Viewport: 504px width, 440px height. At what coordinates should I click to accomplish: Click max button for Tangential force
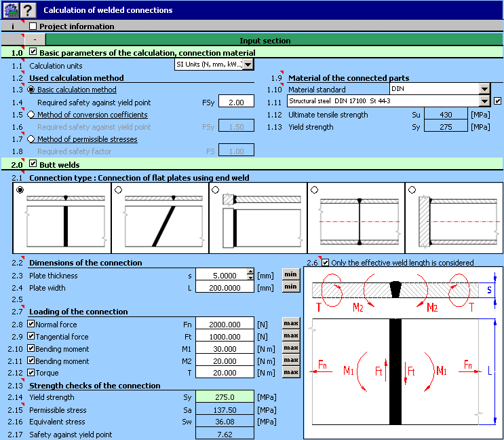click(291, 335)
